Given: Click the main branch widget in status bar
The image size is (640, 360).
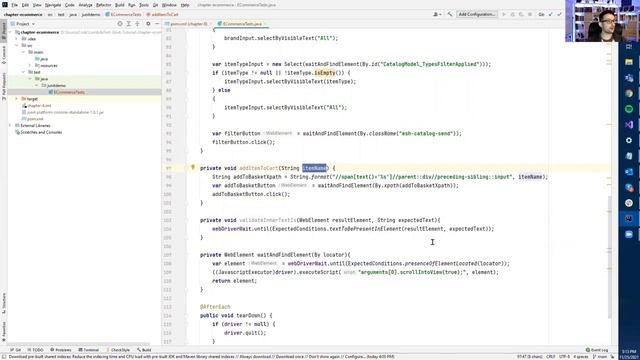Looking at the screenshot, I should pos(600,356).
